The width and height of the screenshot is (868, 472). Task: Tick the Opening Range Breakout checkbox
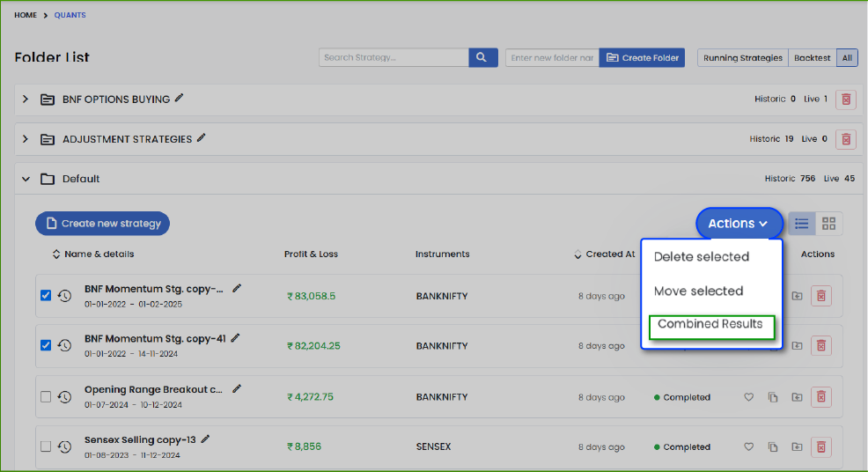pyautogui.click(x=46, y=397)
